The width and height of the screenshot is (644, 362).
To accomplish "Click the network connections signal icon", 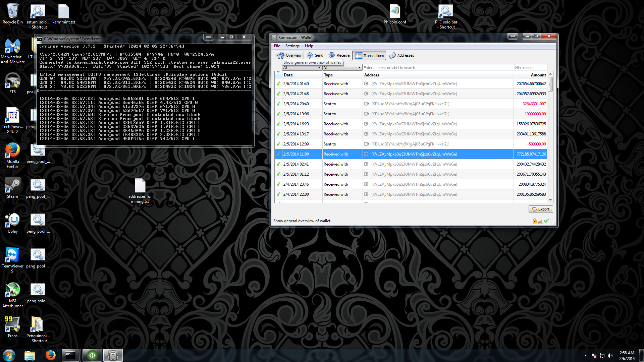I will coord(540,221).
